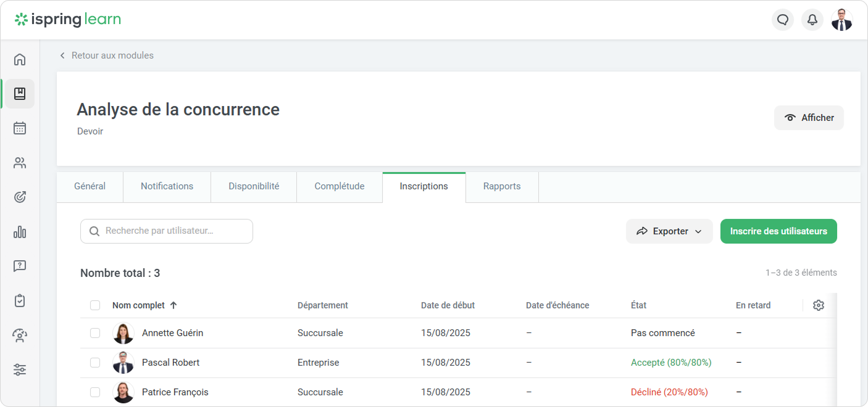Check the select-all checkbox in header
Image resolution: width=868 pixels, height=407 pixels.
tap(95, 305)
